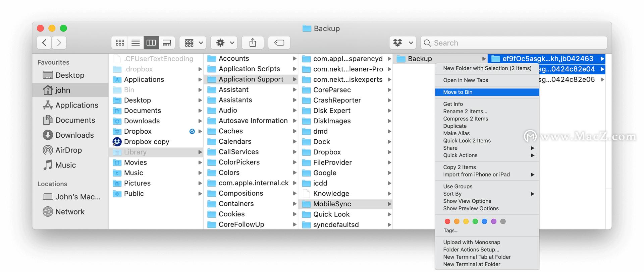Screen dimensions: 644x272
Task: Select the Knowledge file icon
Action: tap(306, 194)
